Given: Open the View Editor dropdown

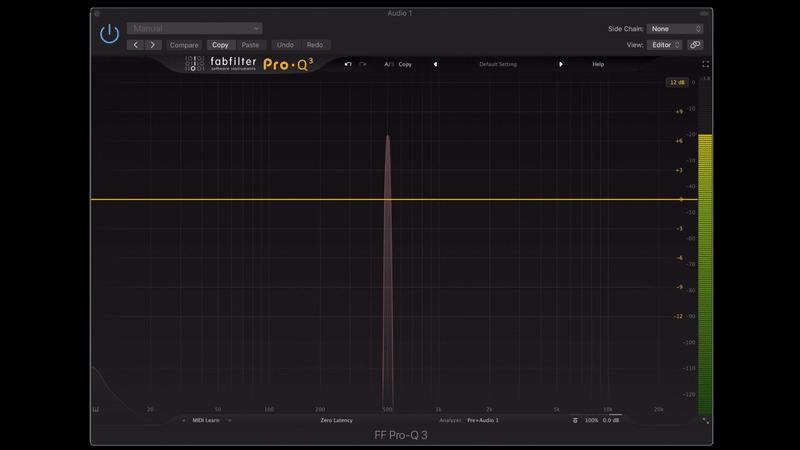Looking at the screenshot, I should (664, 45).
